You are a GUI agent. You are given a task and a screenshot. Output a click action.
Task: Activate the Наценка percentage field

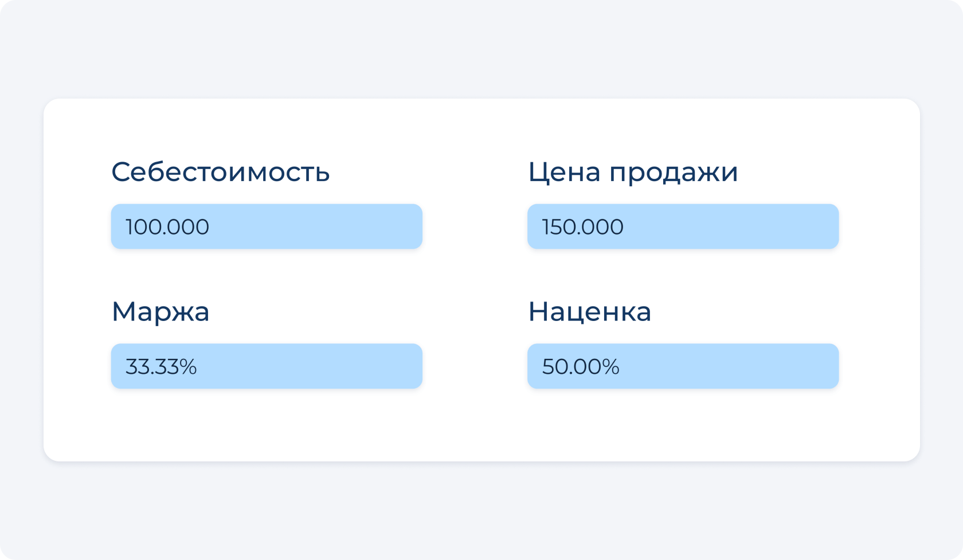(683, 366)
